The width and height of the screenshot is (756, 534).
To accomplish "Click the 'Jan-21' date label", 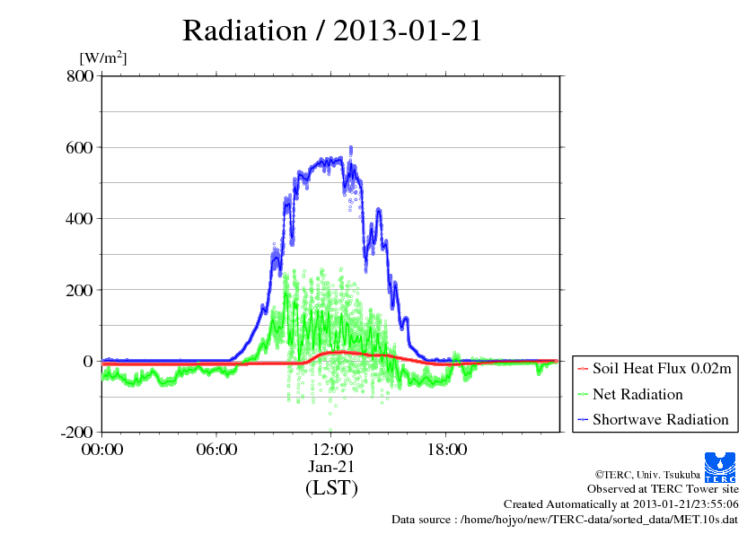I will [331, 467].
